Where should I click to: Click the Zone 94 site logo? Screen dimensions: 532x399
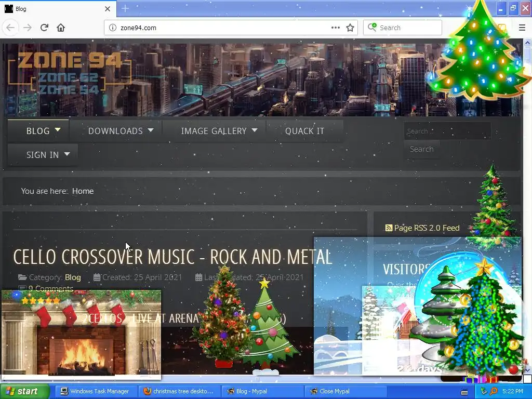pos(70,73)
